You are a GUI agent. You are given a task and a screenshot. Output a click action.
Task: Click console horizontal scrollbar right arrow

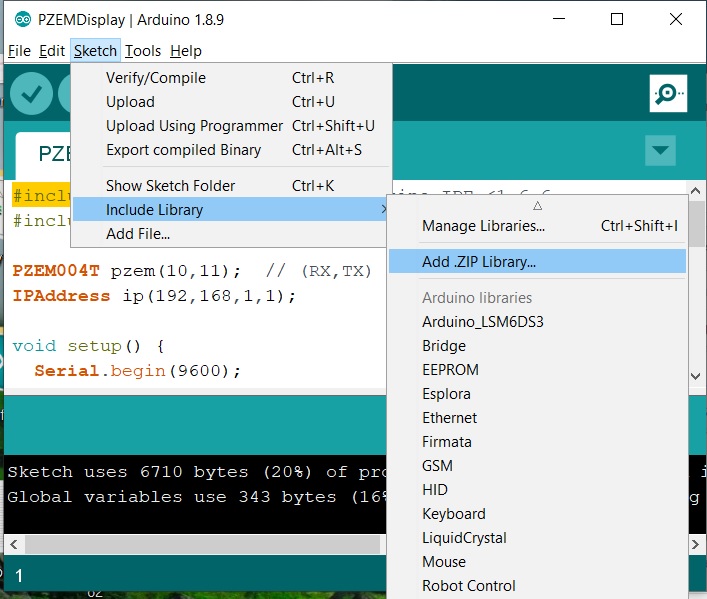click(696, 544)
